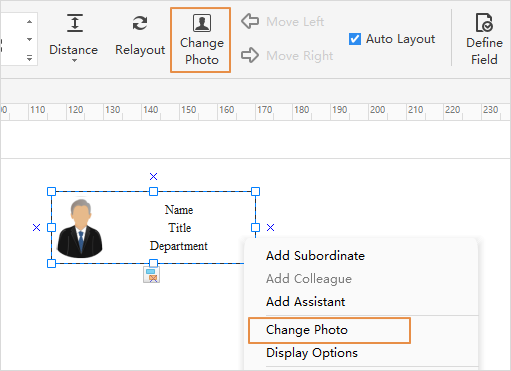511x371 pixels.
Task: Click the Move Right arrow icon
Action: coord(250,55)
